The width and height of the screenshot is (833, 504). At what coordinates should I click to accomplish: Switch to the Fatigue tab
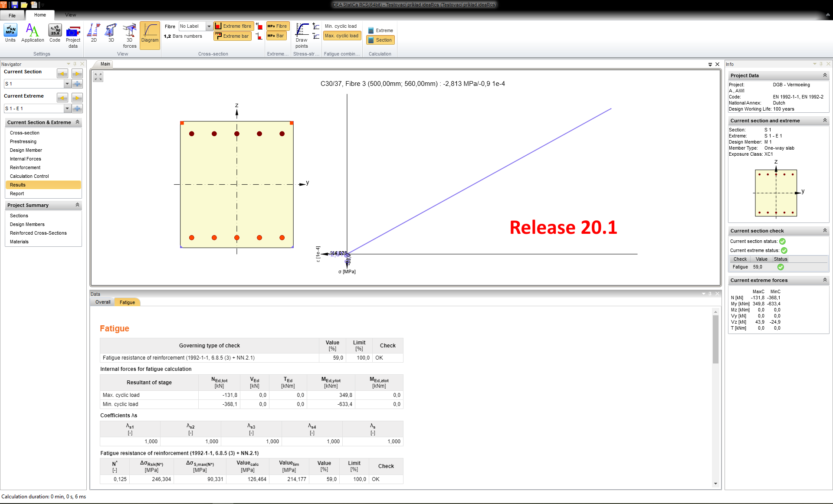click(127, 302)
